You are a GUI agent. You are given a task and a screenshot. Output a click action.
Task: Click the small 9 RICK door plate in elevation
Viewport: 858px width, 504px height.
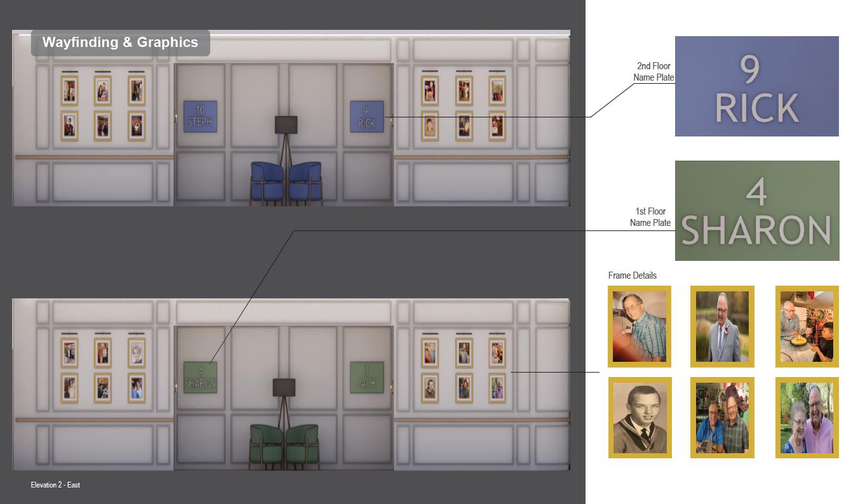[x=366, y=117]
